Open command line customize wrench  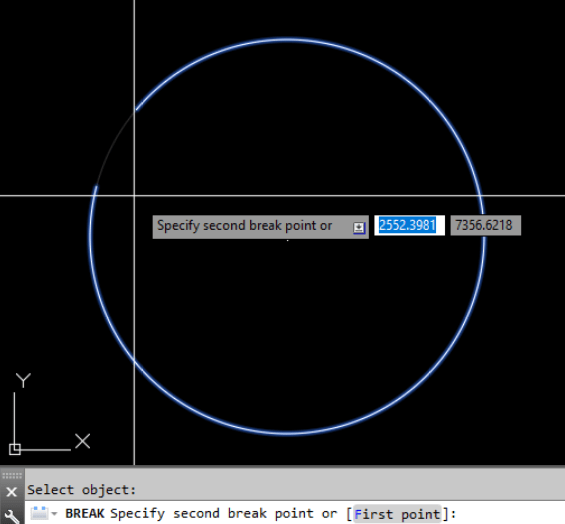[12, 516]
